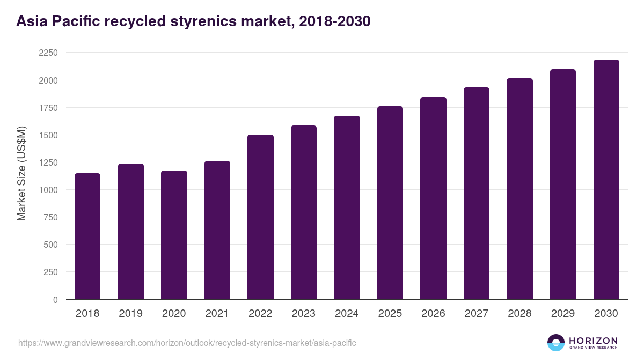Click the 2030 bar
The width and height of the screenshot is (644, 362).
tap(606, 180)
